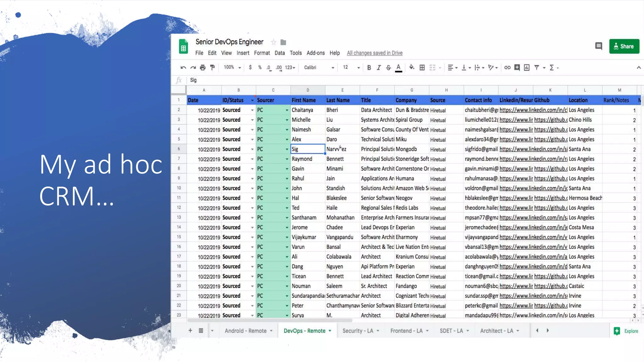Toggle Strikethrough formatting
The image size is (644, 362).
click(388, 68)
